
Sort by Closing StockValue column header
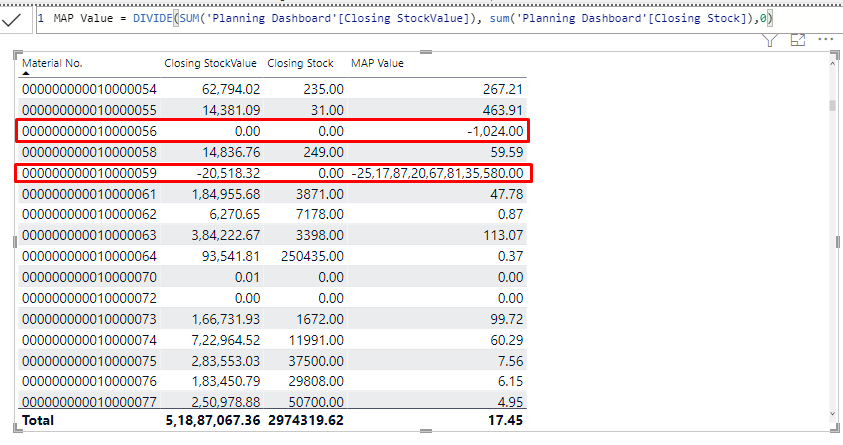point(210,63)
